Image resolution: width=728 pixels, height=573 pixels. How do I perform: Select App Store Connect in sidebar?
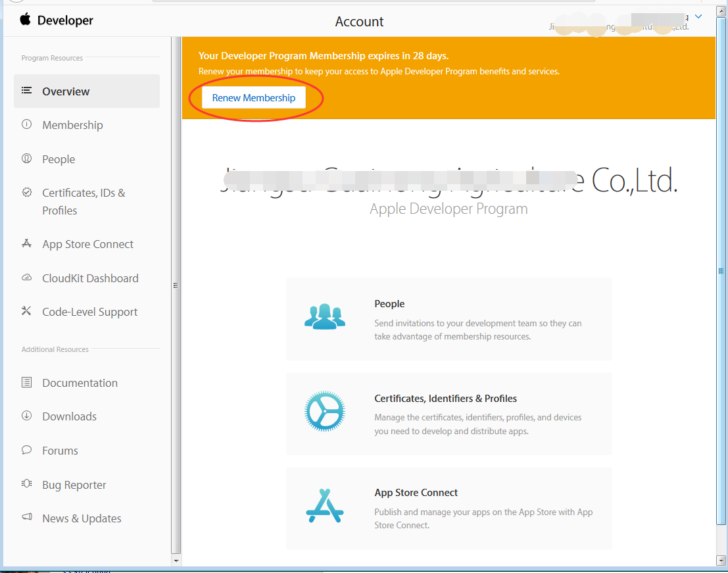click(x=87, y=244)
